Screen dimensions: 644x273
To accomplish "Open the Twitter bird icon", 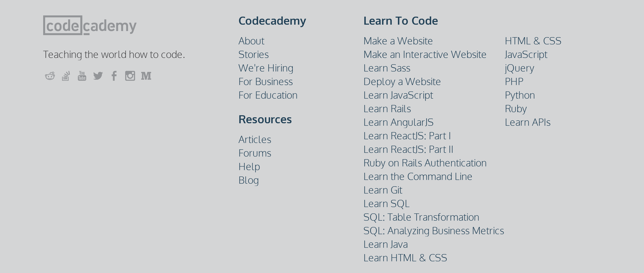I will coord(98,76).
